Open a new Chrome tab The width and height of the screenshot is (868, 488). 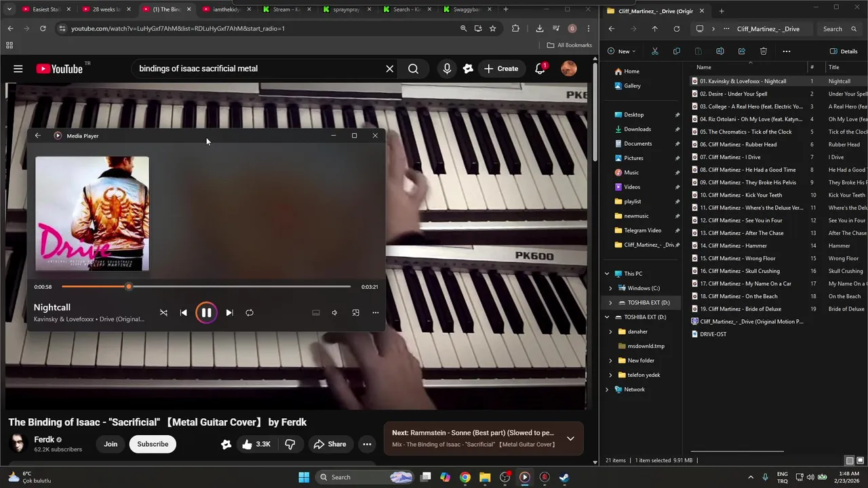pos(506,9)
